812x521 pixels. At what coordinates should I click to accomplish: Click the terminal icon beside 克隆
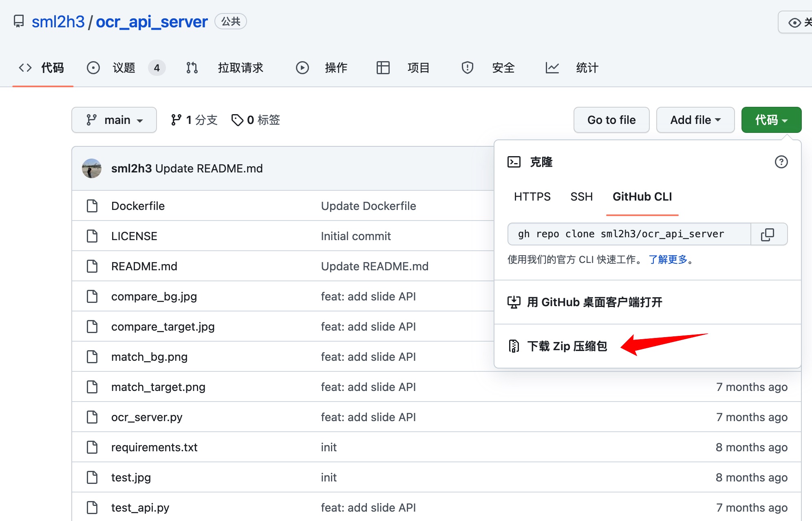514,162
